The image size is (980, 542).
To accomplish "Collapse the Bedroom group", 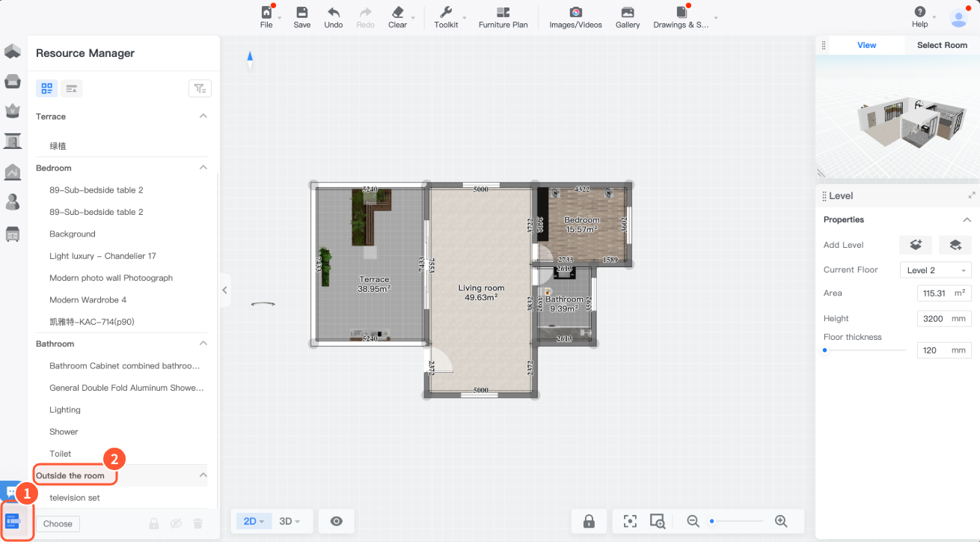I will 203,168.
